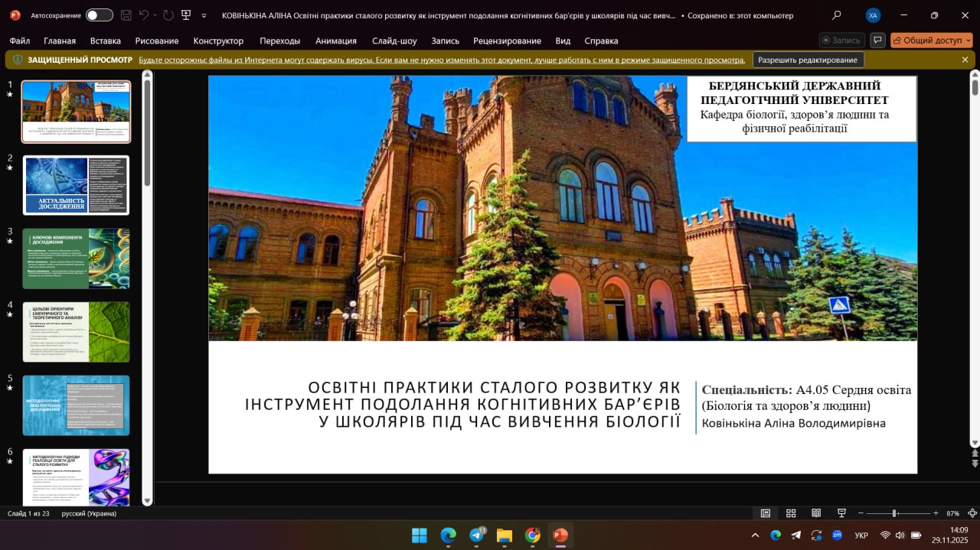Viewport: 980px width, 550px height.
Task: Open the Вставка ribbon tab
Action: click(105, 41)
